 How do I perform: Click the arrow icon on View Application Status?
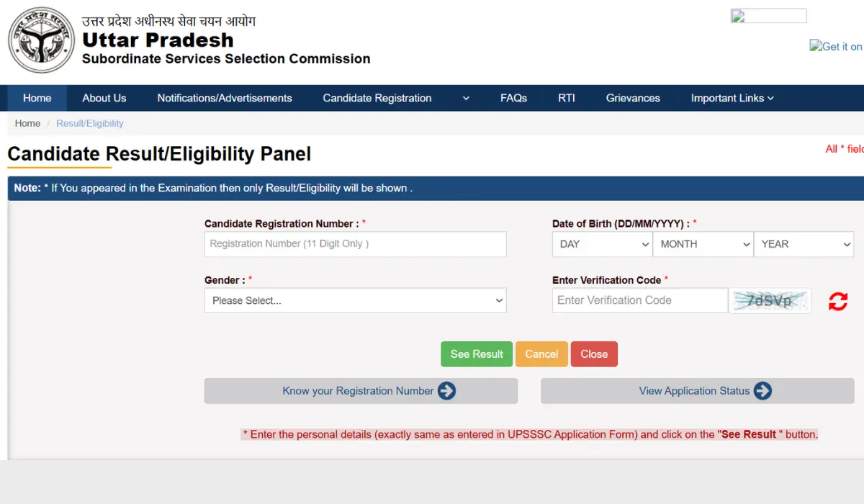[763, 391]
